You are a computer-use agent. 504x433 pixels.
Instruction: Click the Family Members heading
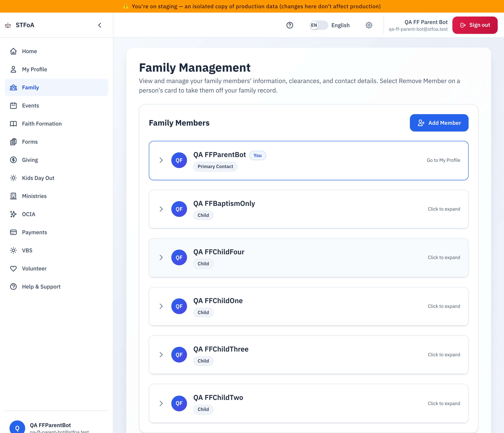pos(179,123)
